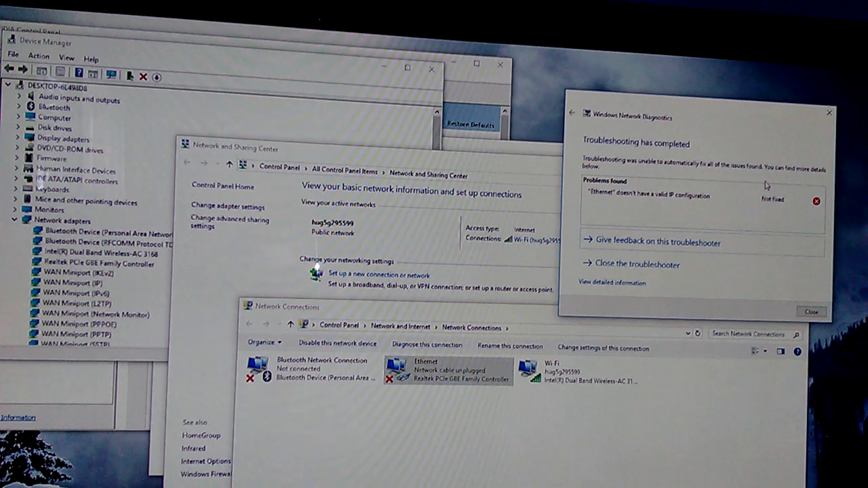Expand Monitors node
868x488 pixels.
pyautogui.click(x=16, y=209)
